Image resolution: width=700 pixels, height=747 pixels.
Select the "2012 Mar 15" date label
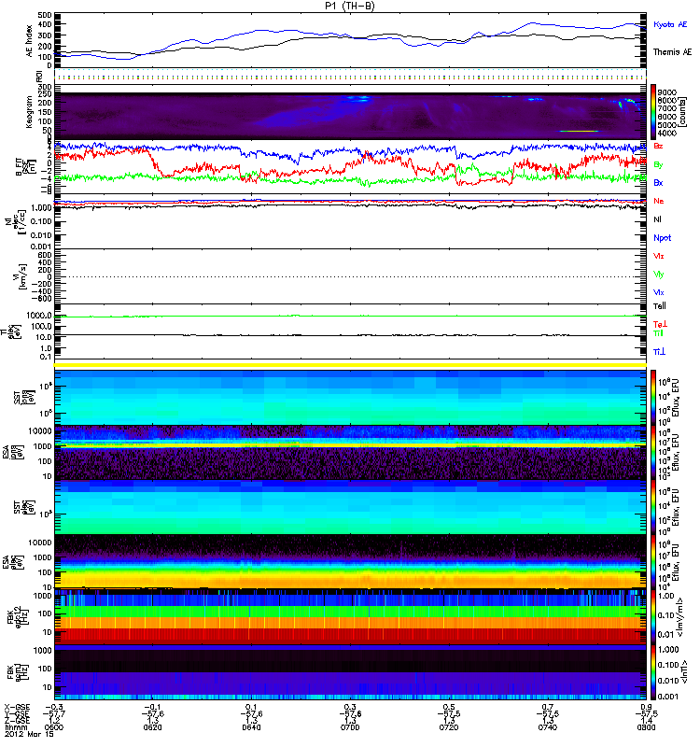click(29, 734)
